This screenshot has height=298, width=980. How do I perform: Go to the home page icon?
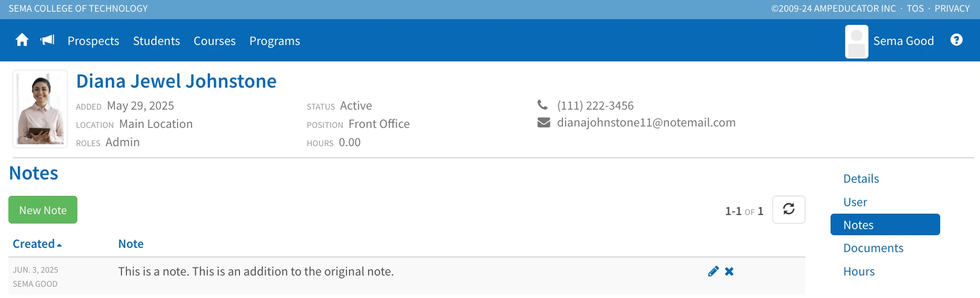pyautogui.click(x=22, y=40)
